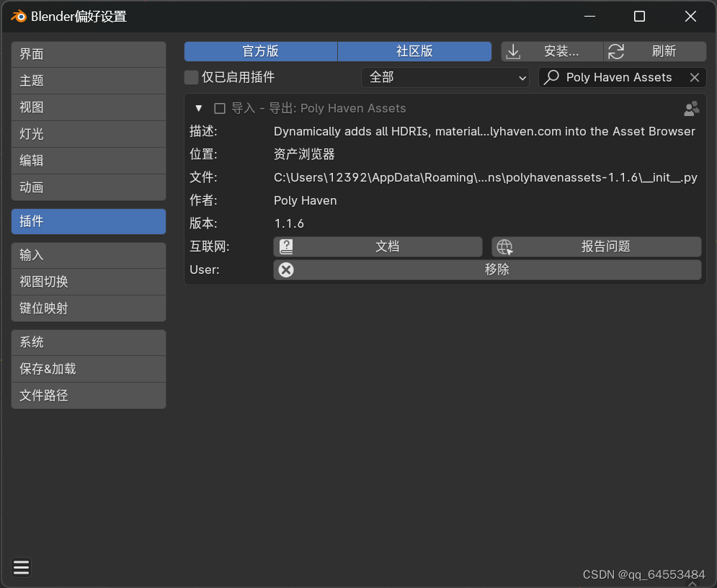
Task: Click the 安装... button
Action: click(x=553, y=51)
